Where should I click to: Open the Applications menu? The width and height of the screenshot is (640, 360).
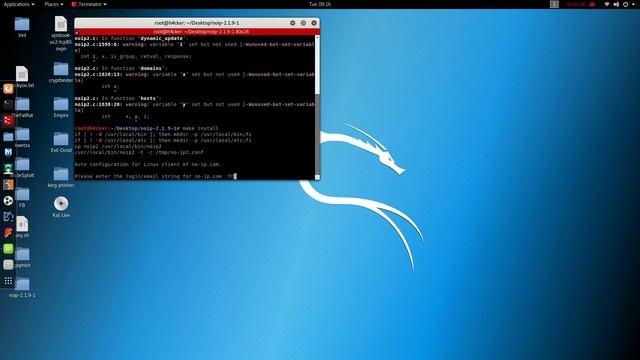[19, 4]
